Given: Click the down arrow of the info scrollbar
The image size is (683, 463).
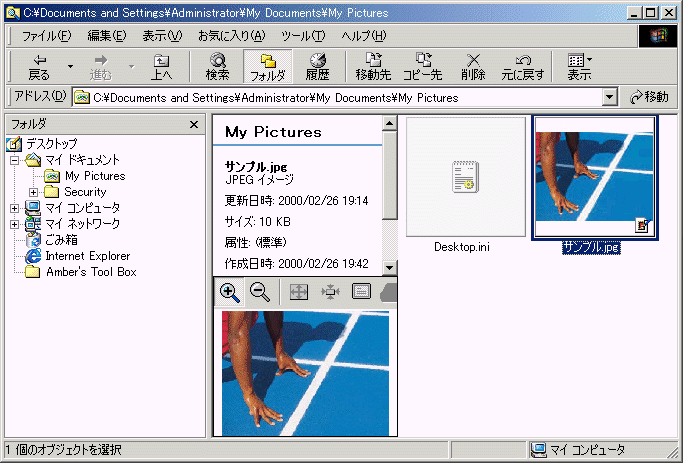Looking at the screenshot, I should pos(389,267).
